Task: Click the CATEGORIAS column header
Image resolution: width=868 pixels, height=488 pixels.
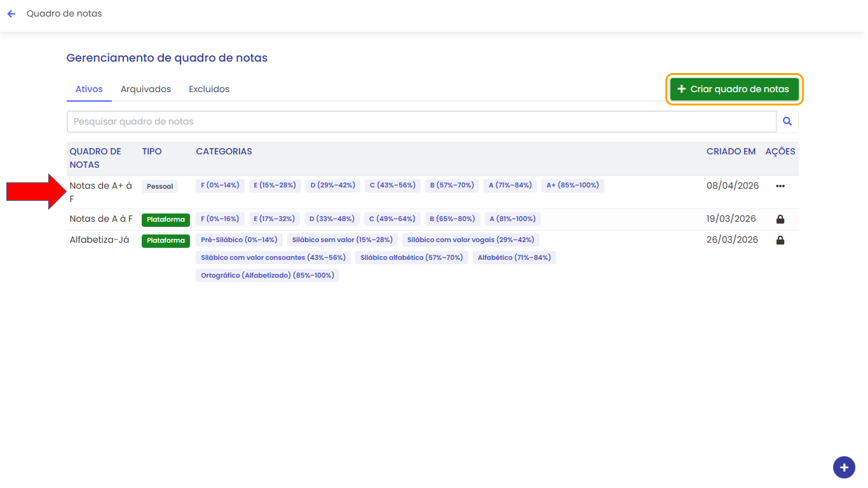Action: (x=224, y=151)
